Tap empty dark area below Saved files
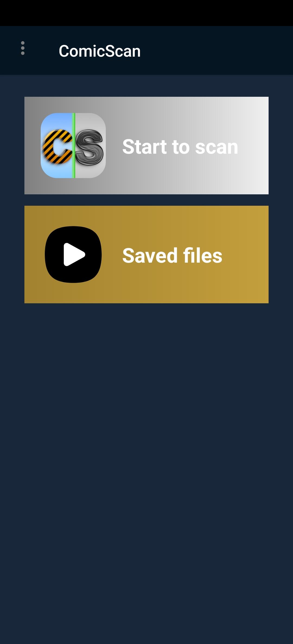 coord(146,461)
